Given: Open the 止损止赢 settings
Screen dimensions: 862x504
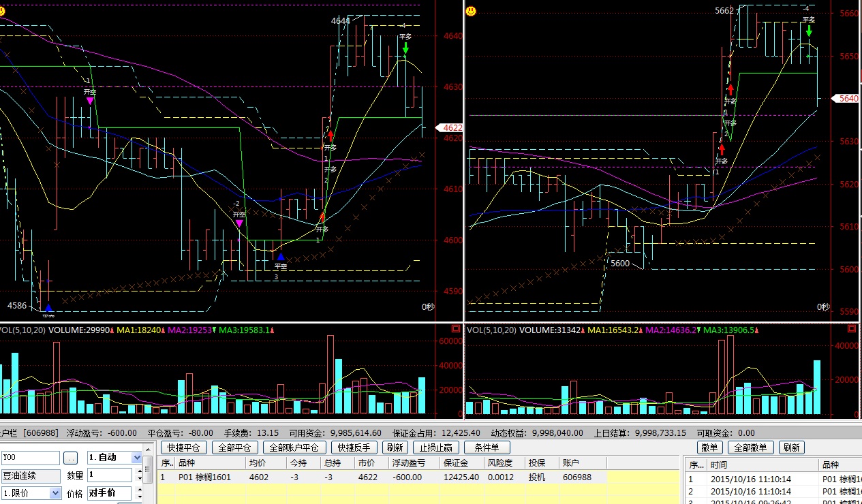Looking at the screenshot, I should [437, 447].
